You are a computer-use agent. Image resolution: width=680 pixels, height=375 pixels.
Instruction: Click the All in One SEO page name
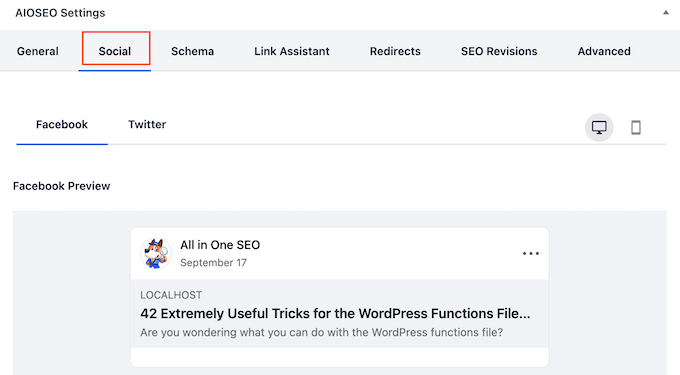coord(220,245)
